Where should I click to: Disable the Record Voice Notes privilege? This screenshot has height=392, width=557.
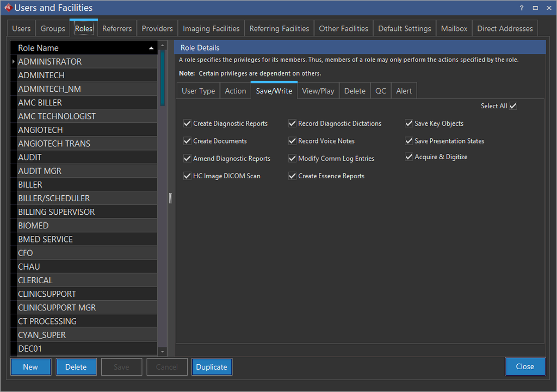(293, 141)
